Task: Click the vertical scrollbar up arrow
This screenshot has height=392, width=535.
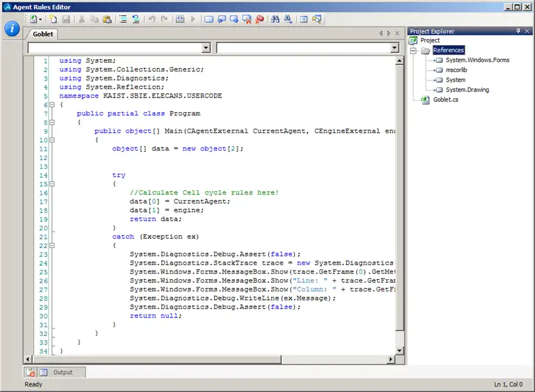Action: (x=399, y=61)
